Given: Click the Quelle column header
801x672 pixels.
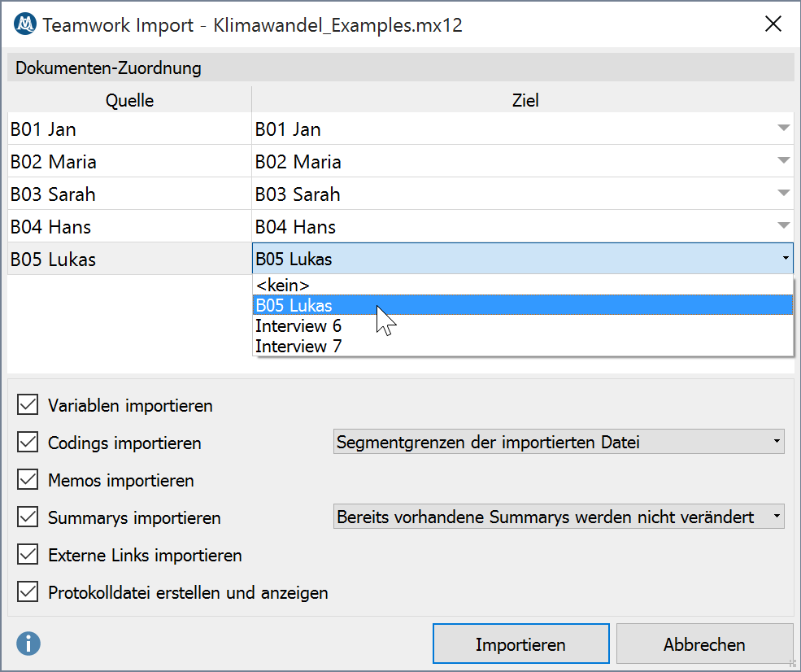Looking at the screenshot, I should [x=130, y=99].
